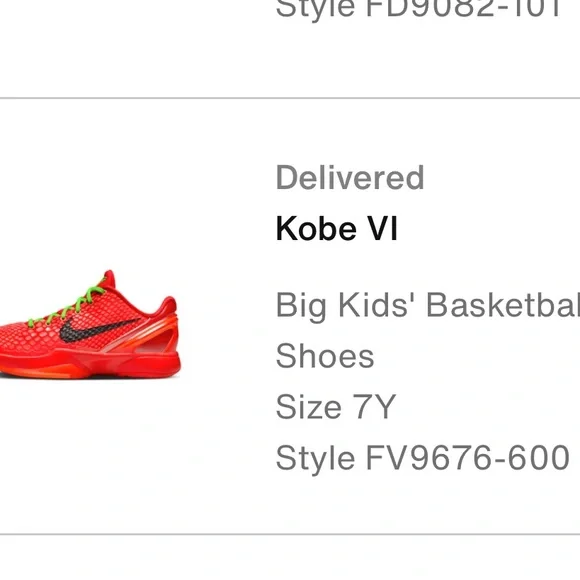
Task: Click the word Size before 7Y
Action: (x=308, y=407)
